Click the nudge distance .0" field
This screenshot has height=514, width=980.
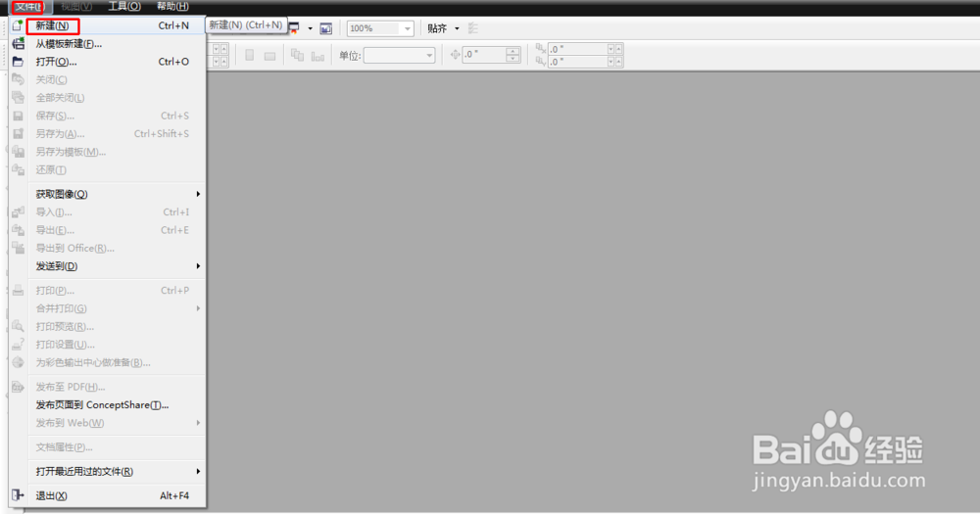(x=484, y=55)
